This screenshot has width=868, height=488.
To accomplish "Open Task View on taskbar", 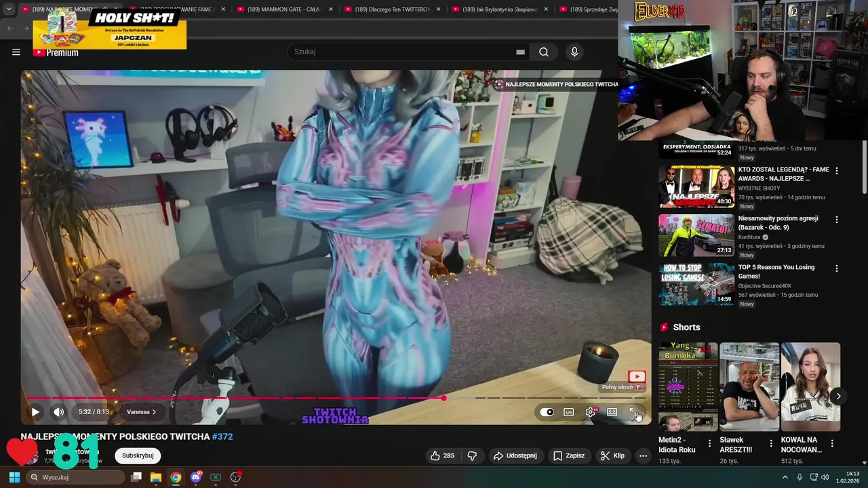I will [136, 477].
